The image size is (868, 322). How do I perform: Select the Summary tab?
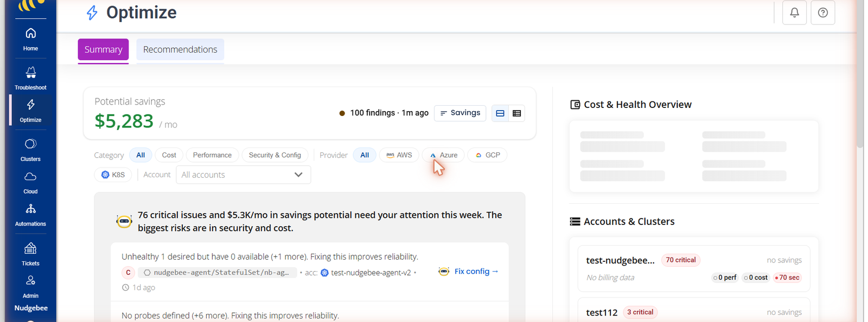(x=103, y=49)
